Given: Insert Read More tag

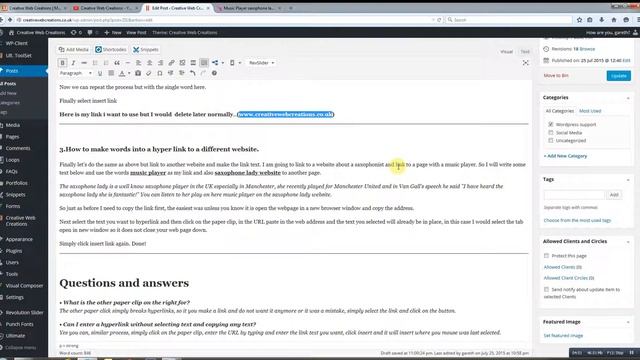Looking at the screenshot, I should (193, 63).
